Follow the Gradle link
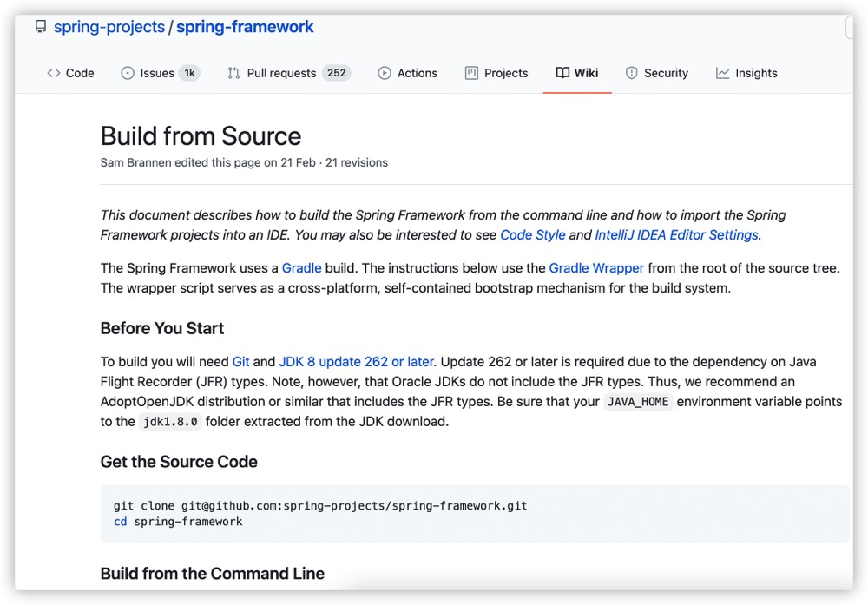The image size is (868, 605). pos(302,268)
